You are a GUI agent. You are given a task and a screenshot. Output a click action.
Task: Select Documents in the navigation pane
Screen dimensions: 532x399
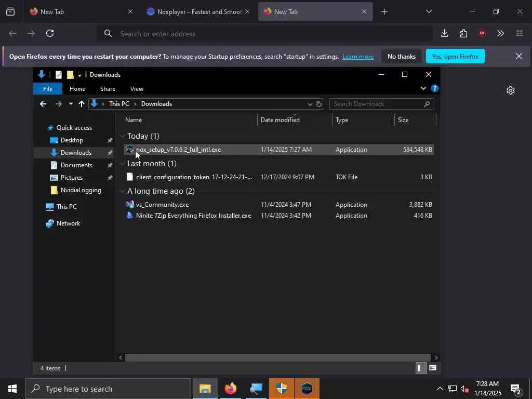(76, 165)
